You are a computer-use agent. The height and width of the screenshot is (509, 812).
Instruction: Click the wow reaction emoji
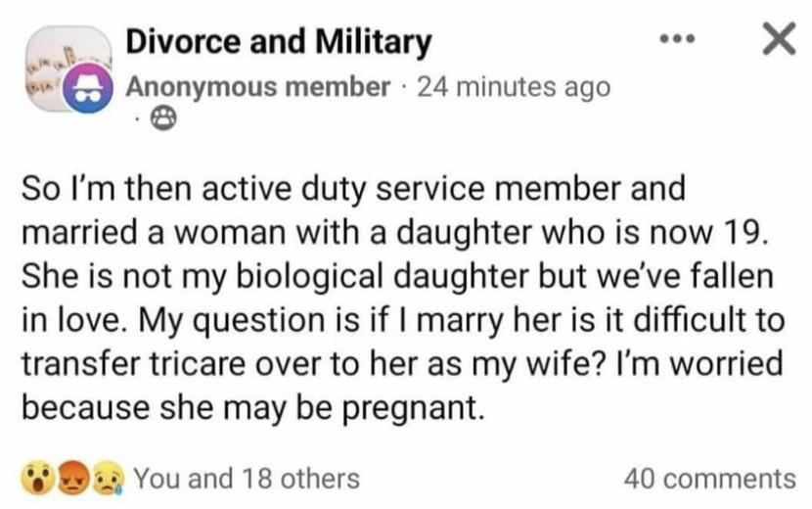(38, 478)
